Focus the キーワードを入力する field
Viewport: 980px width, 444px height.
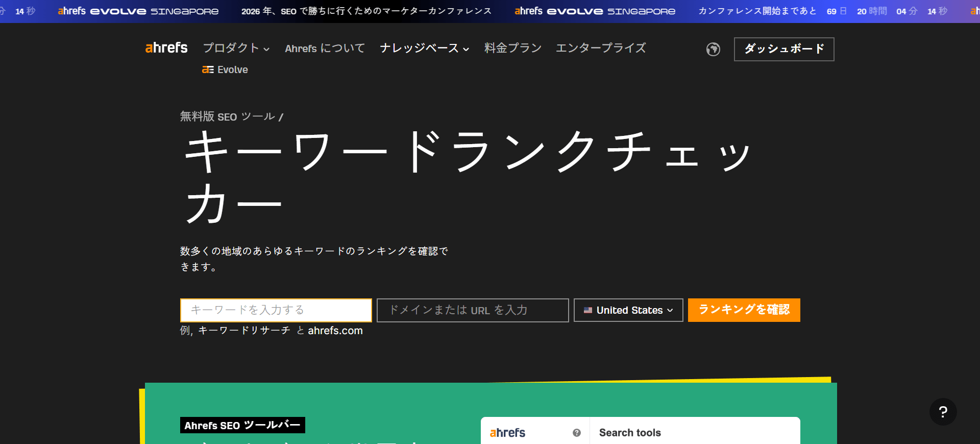(x=276, y=310)
